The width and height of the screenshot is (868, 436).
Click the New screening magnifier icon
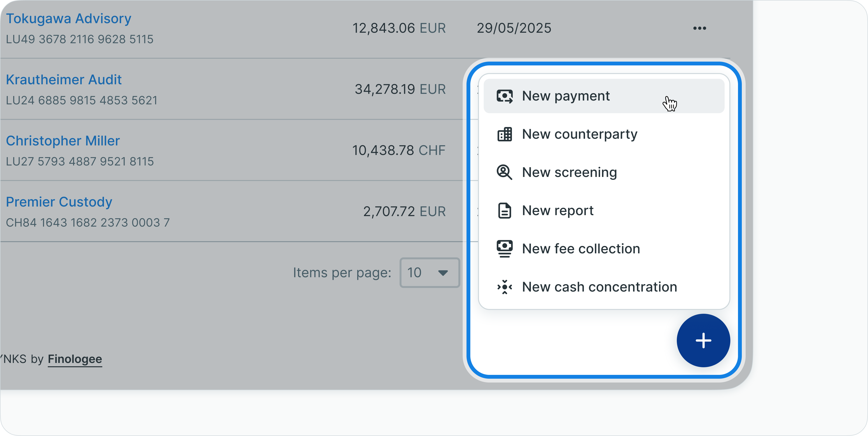pyautogui.click(x=505, y=172)
